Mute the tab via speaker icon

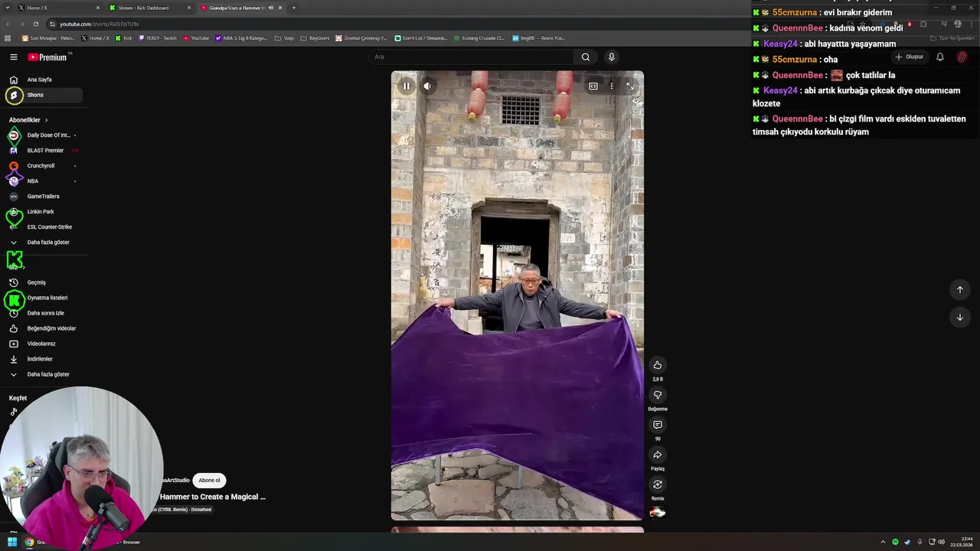[270, 8]
